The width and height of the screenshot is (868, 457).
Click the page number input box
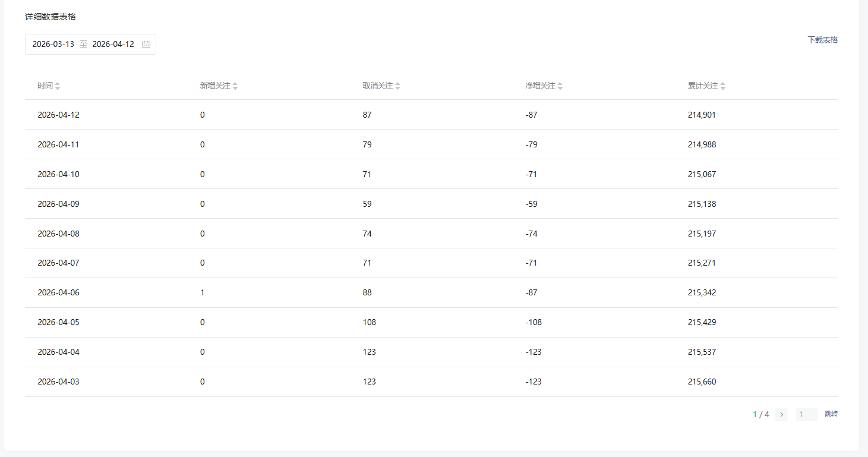(x=806, y=415)
